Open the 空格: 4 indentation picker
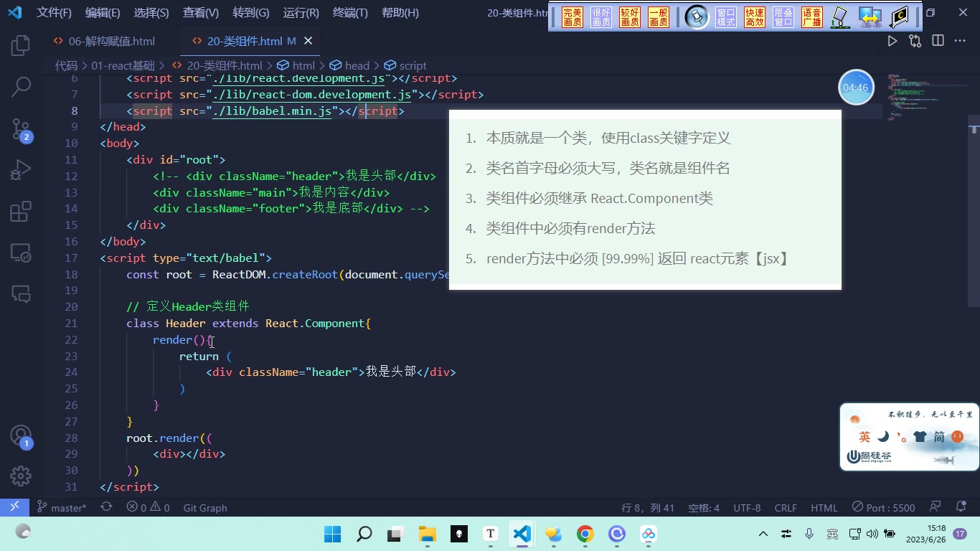This screenshot has height=551, width=980. (x=704, y=508)
